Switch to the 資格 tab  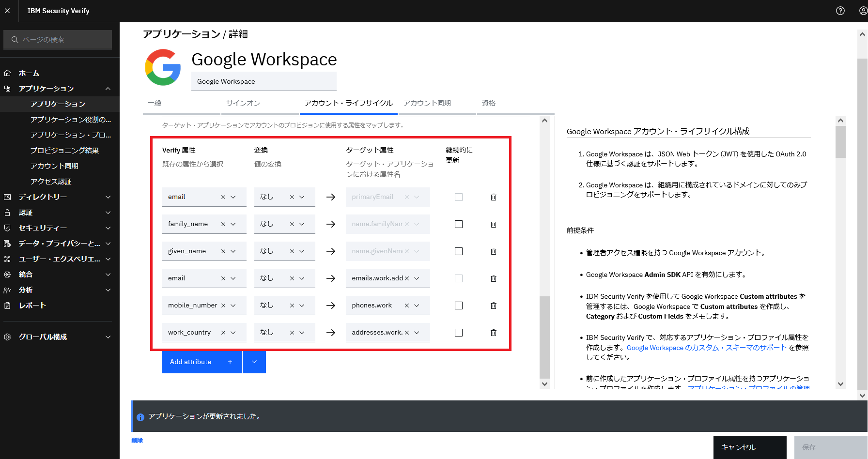pos(515,103)
